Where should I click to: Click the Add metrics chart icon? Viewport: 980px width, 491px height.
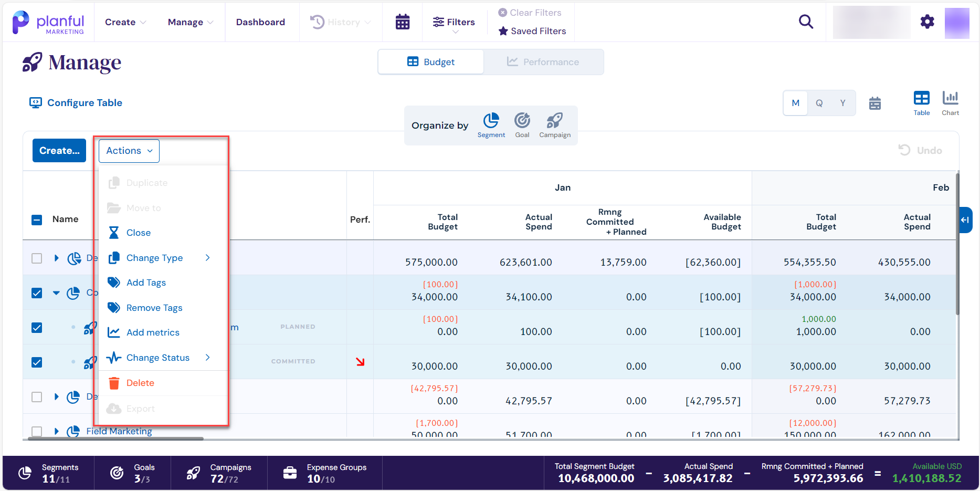pyautogui.click(x=114, y=332)
